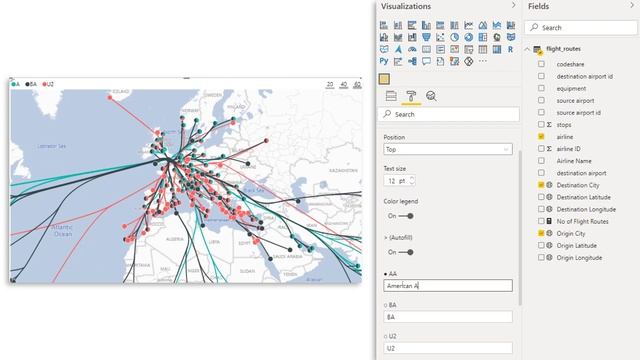Switch to the Analytics magnifier tab

point(431,96)
